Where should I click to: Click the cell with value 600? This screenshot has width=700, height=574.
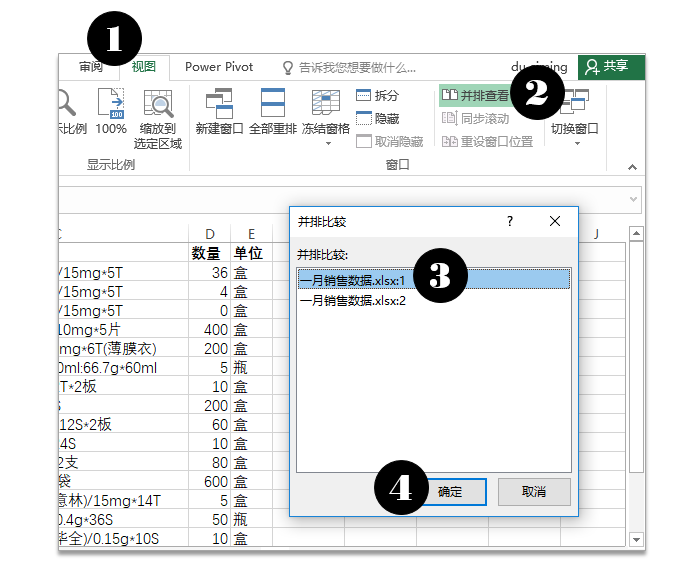click(x=209, y=482)
